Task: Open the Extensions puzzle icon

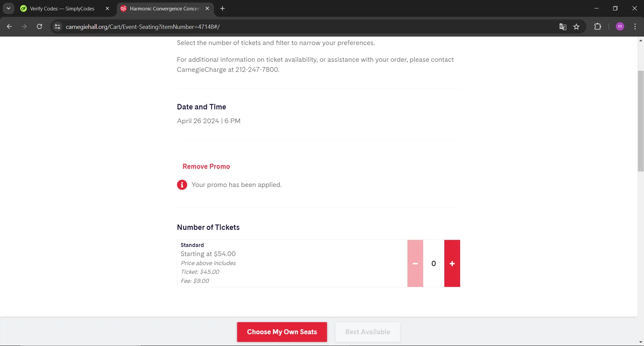Action: (598, 27)
